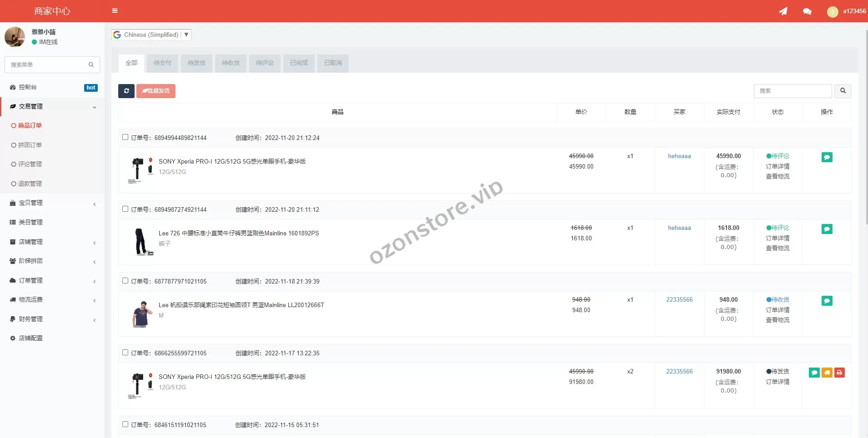Image resolution: width=868 pixels, height=438 pixels.
Task: Select checkbox for order 6877877971021105
Action: [x=125, y=281]
